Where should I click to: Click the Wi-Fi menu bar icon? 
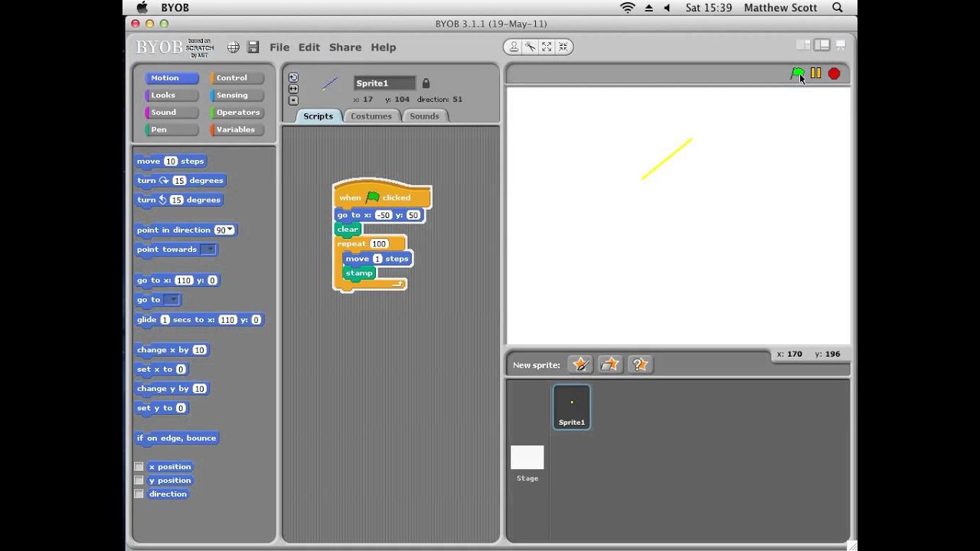tap(628, 8)
